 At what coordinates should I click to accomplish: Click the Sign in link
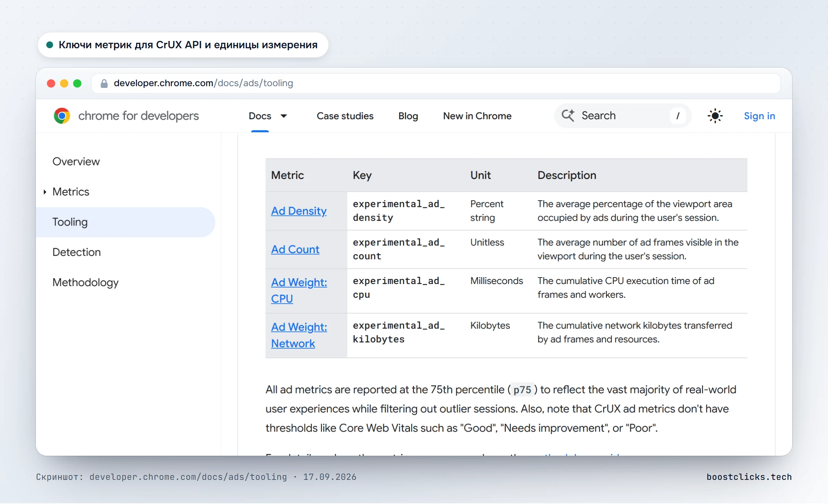759,116
